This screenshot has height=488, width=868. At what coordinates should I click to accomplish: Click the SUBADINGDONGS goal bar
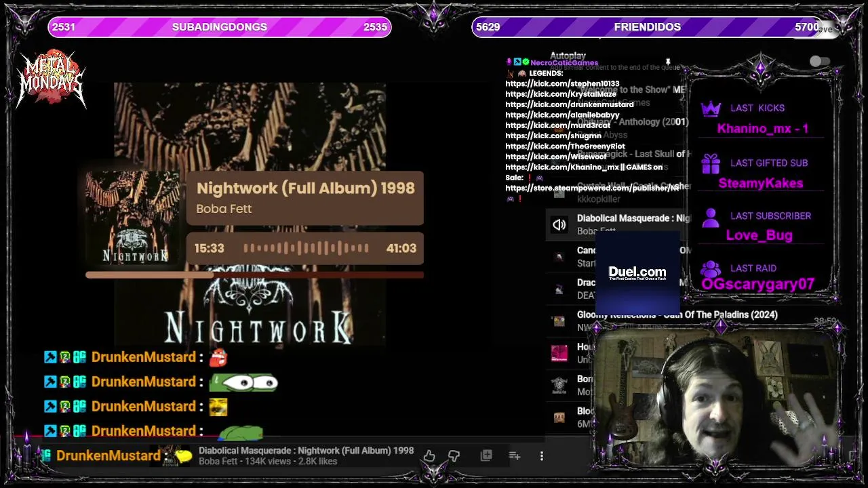220,27
